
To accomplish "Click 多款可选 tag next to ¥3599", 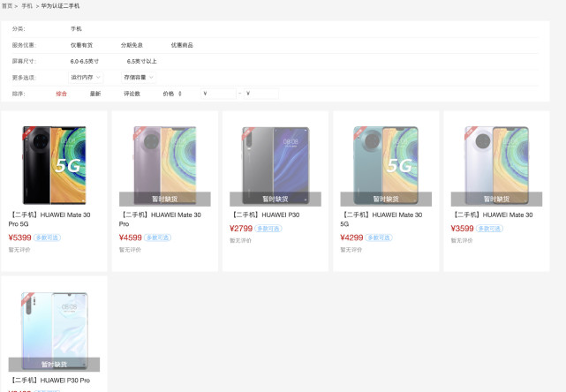I will point(489,229).
